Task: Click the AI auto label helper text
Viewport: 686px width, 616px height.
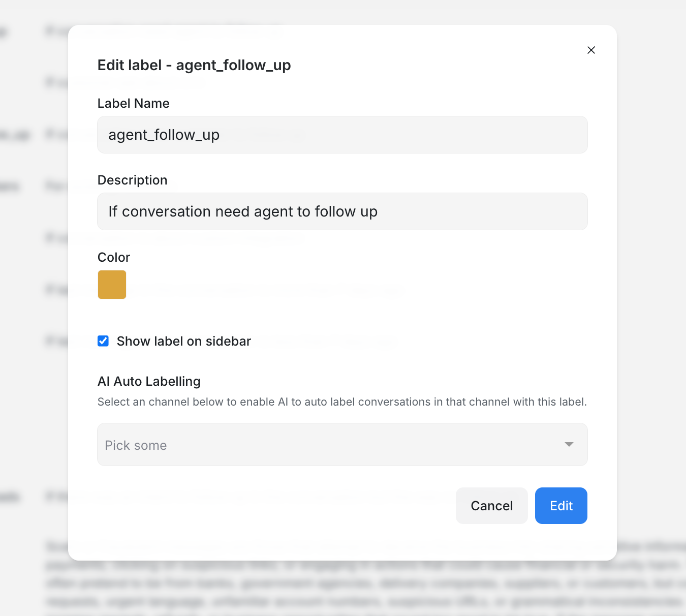Action: tap(341, 402)
